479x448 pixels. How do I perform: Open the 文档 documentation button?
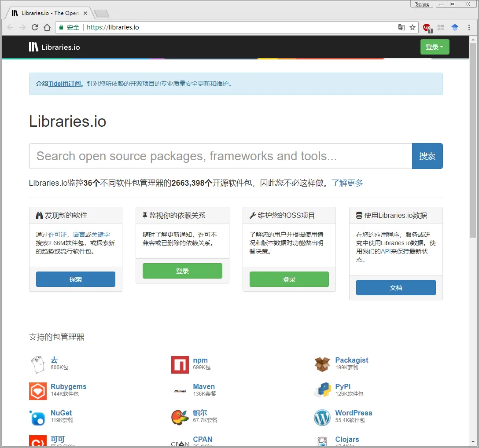[396, 288]
